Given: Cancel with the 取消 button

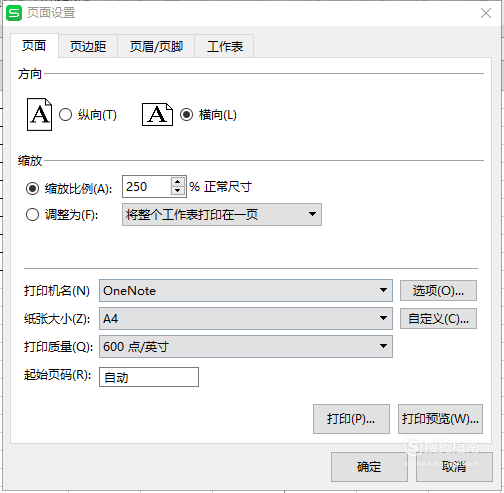Looking at the screenshot, I should [454, 467].
